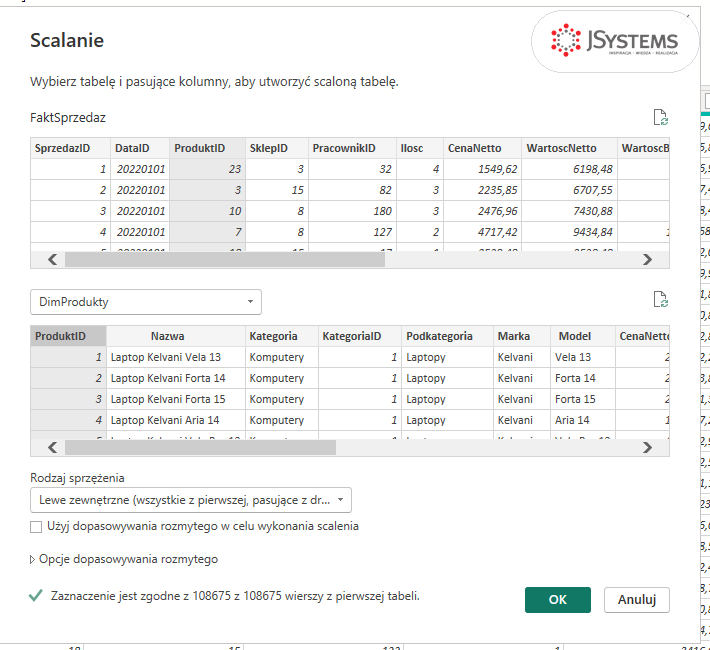Select KategoriaID column header in DimProdukty

pyautogui.click(x=360, y=336)
